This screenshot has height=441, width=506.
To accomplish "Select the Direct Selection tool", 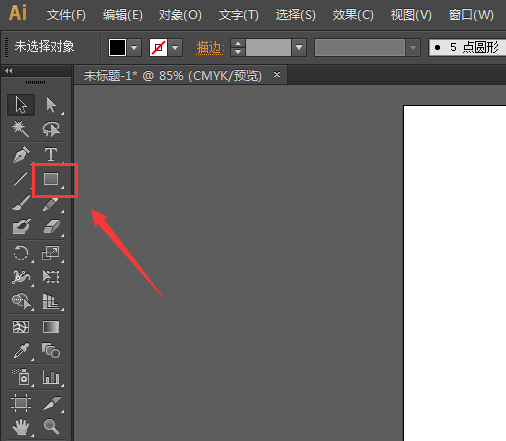I will [x=51, y=105].
